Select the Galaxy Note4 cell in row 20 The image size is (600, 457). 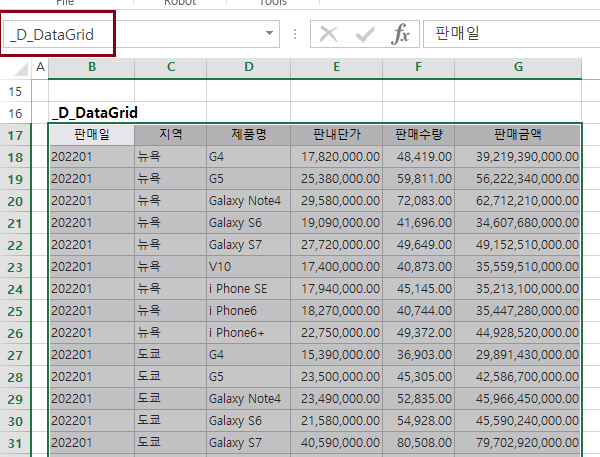(x=246, y=201)
